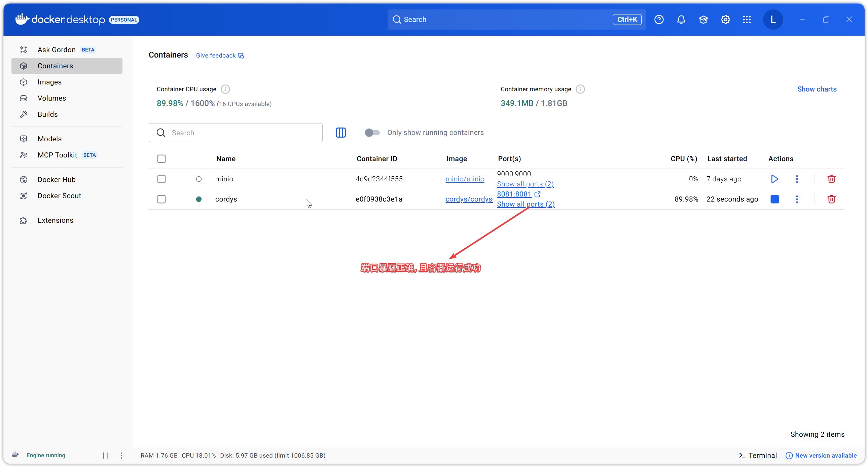Delete the cordys container via trash icon
This screenshot has width=868, height=467.
tap(831, 199)
